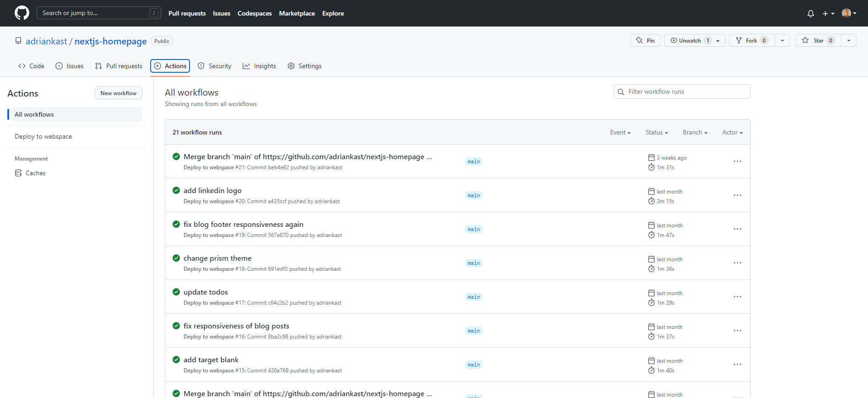Click the search icon in the filter box
Image resolution: width=868 pixels, height=398 pixels.
621,92
